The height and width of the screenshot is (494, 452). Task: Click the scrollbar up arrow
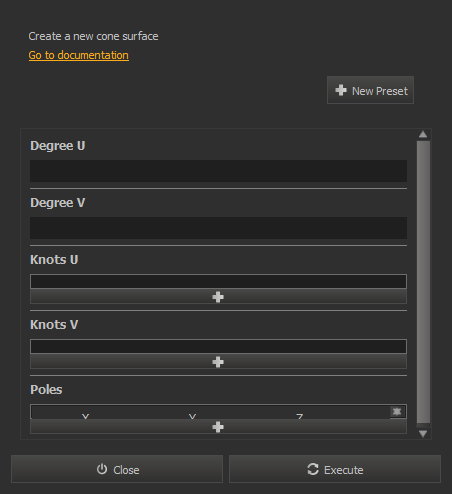[423, 134]
